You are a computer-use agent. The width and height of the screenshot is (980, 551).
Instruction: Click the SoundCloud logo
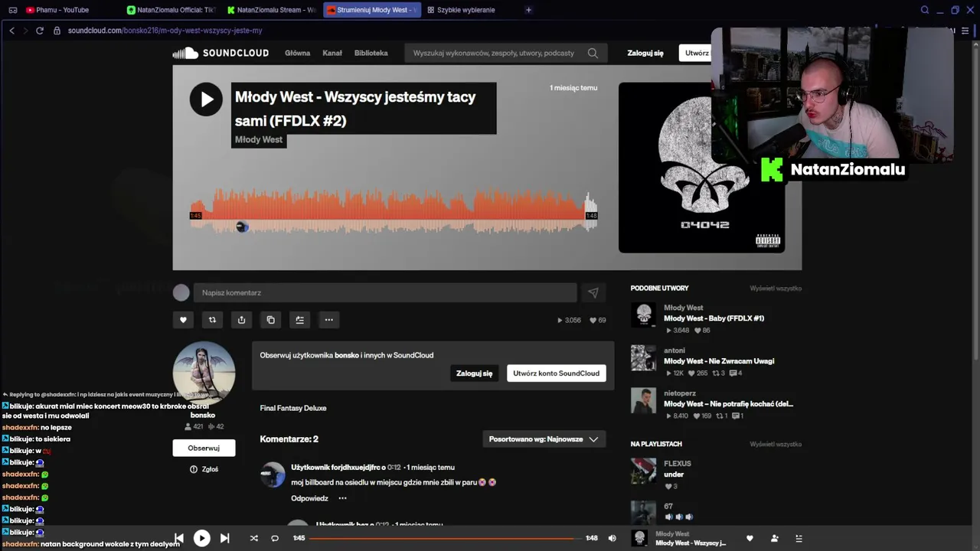220,53
